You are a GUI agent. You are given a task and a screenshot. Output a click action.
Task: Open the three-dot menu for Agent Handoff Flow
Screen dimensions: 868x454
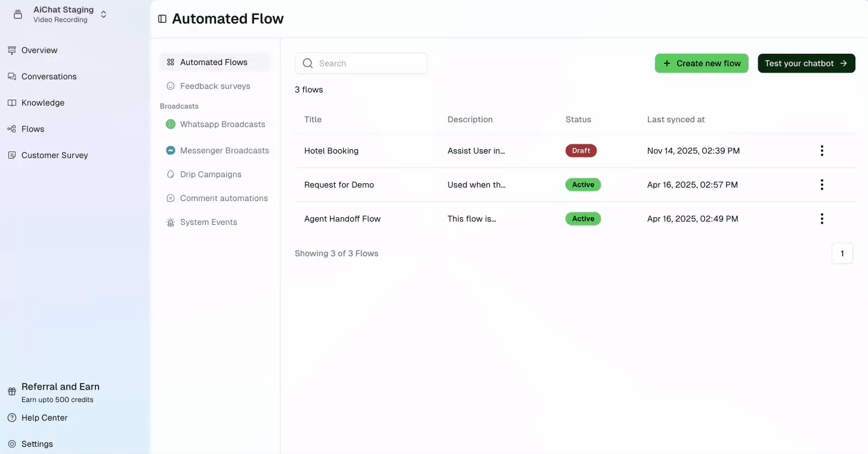[822, 219]
